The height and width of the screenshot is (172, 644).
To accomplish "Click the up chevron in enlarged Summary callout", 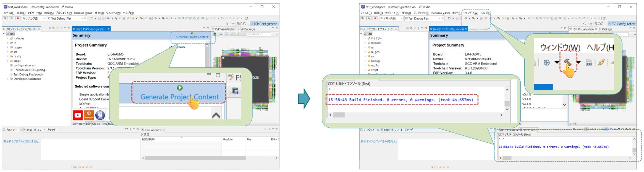I will pyautogui.click(x=216, y=115).
